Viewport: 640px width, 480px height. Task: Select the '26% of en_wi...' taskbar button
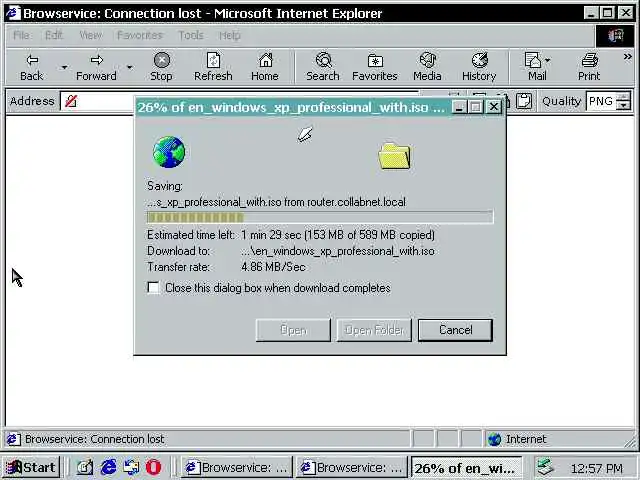pyautogui.click(x=467, y=467)
